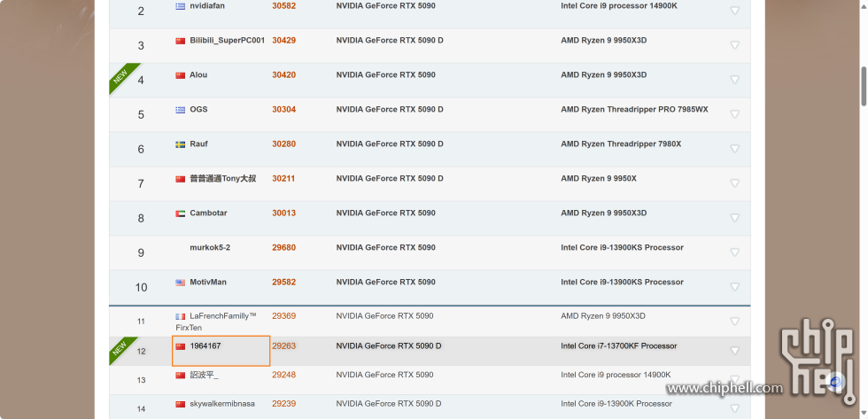Open user profile skywalkermibnasa
Image resolution: width=868 pixels, height=419 pixels.
tap(222, 404)
